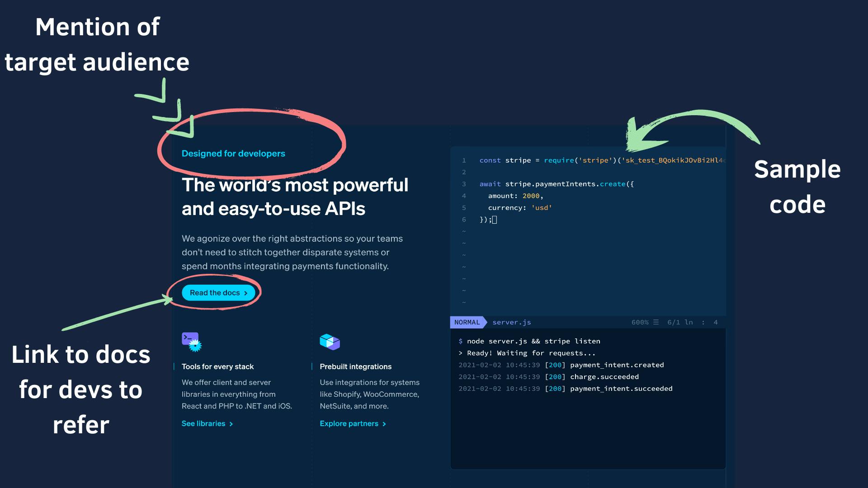Open the Explore partners link
Image resolution: width=868 pixels, height=488 pixels.
pyautogui.click(x=353, y=424)
